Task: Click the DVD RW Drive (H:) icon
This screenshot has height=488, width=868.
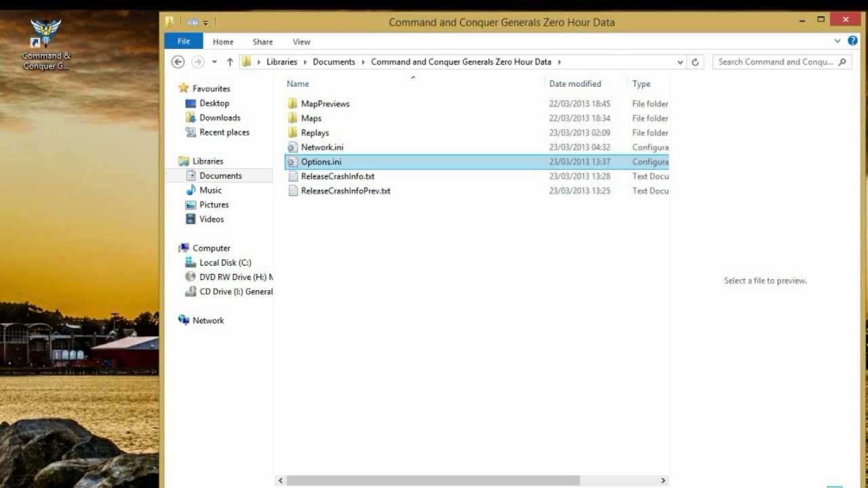Action: click(x=191, y=277)
